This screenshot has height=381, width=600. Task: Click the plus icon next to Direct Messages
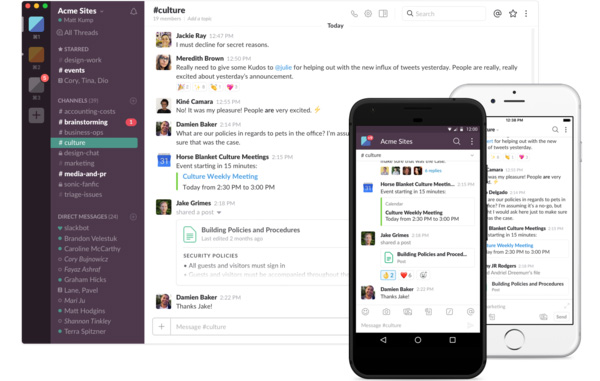(133, 217)
